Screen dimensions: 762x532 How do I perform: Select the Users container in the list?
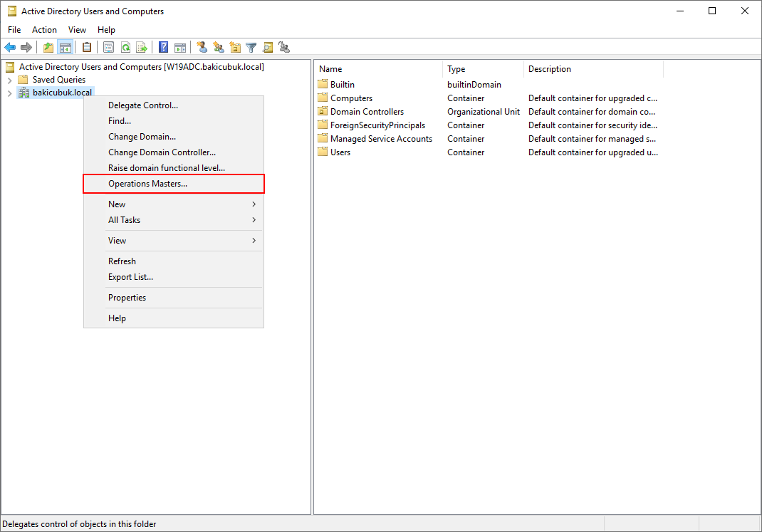340,152
